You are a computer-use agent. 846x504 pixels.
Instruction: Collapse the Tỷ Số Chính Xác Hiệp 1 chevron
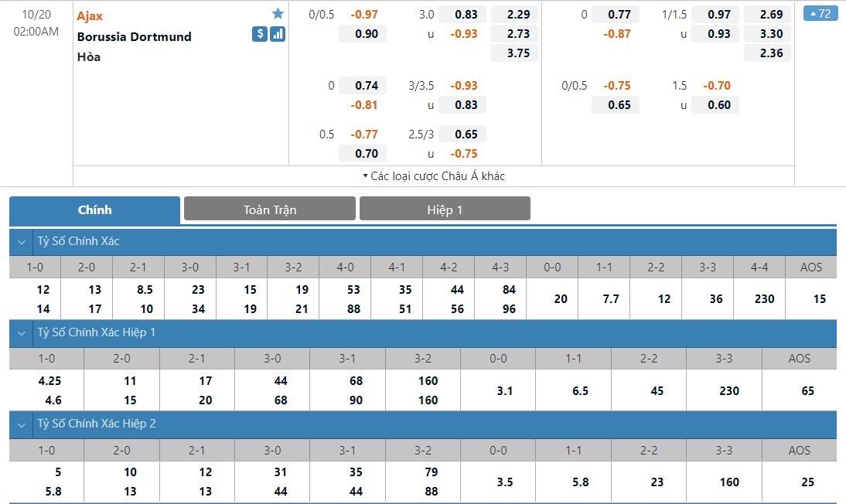point(21,333)
